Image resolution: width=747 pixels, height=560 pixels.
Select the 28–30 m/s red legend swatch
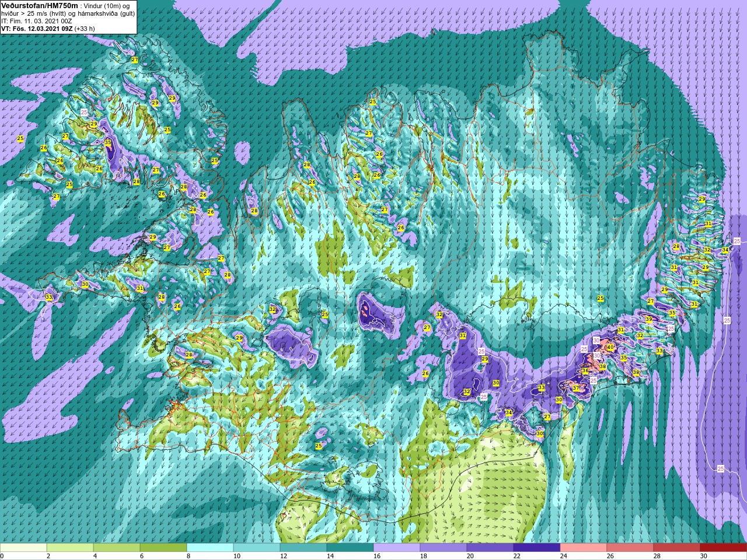[677, 548]
